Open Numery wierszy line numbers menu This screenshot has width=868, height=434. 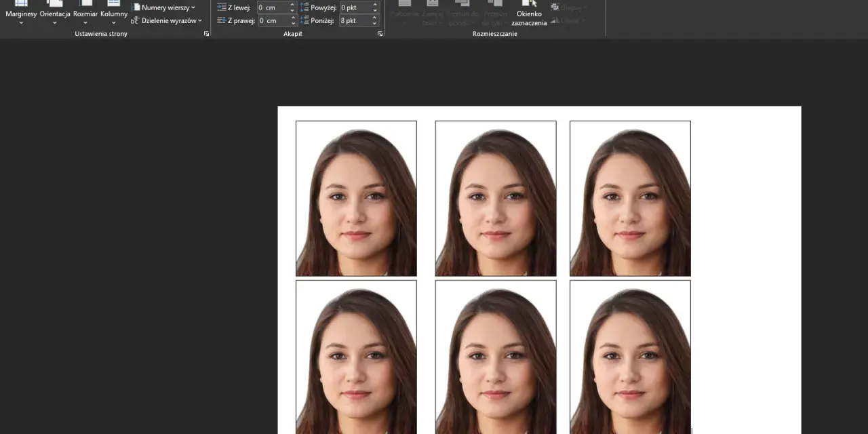coord(163,7)
